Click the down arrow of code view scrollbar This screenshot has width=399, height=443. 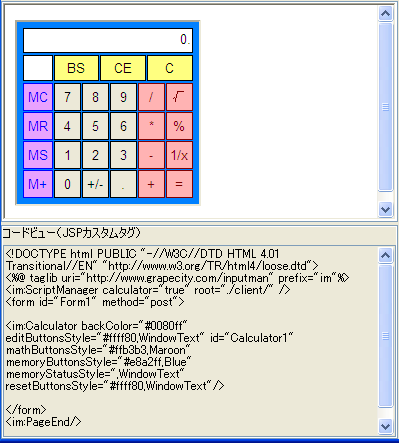click(x=385, y=426)
